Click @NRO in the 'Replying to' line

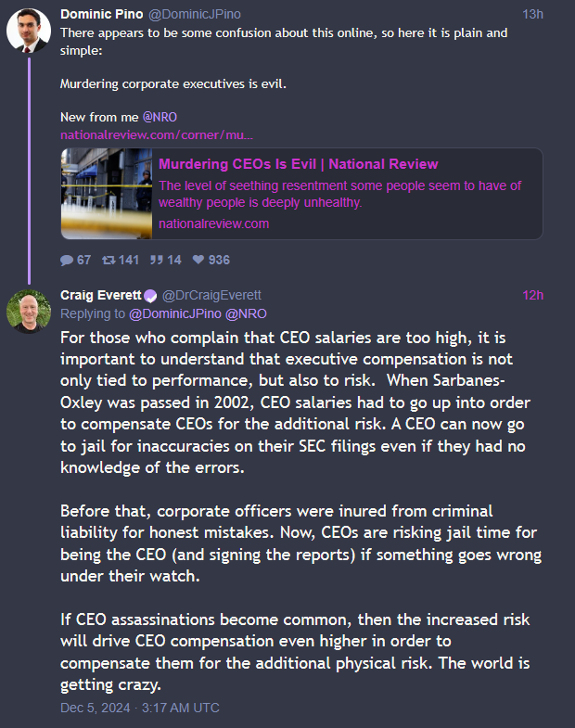pos(246,313)
